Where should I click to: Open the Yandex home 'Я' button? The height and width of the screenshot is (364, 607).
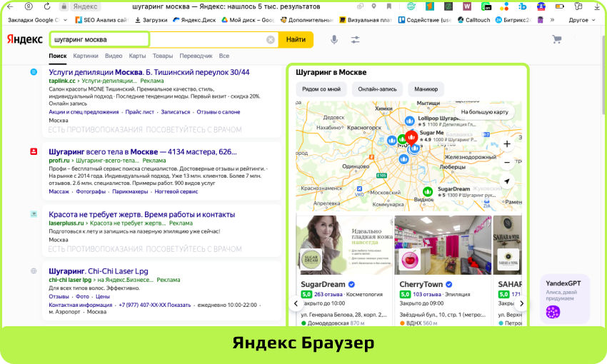pyautogui.click(x=29, y=6)
